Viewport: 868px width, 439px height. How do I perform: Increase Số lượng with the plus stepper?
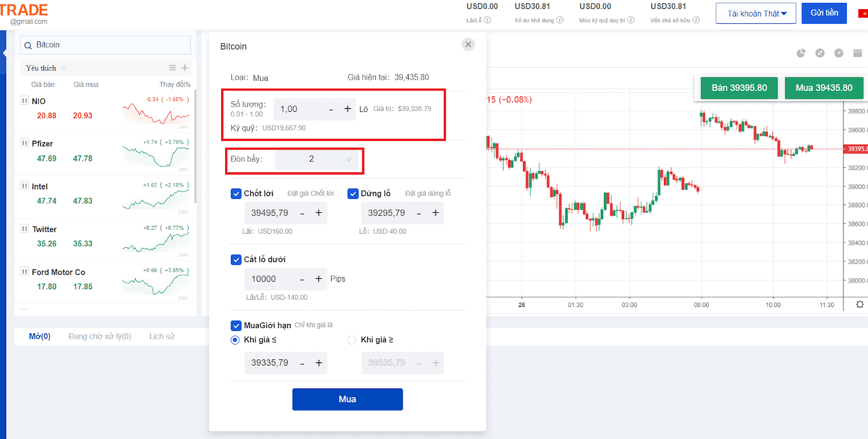tap(348, 109)
